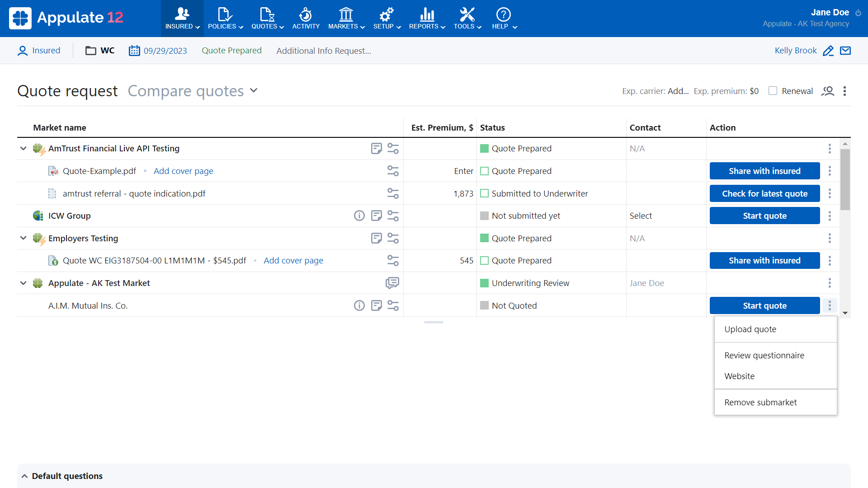Select Upload quote from the context menu
The height and width of the screenshot is (488, 868).
pyautogui.click(x=750, y=329)
